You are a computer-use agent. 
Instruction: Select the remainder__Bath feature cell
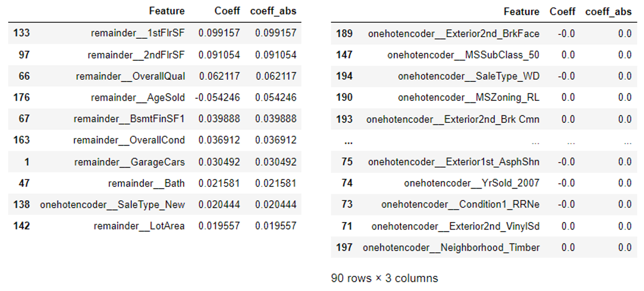[x=146, y=183]
